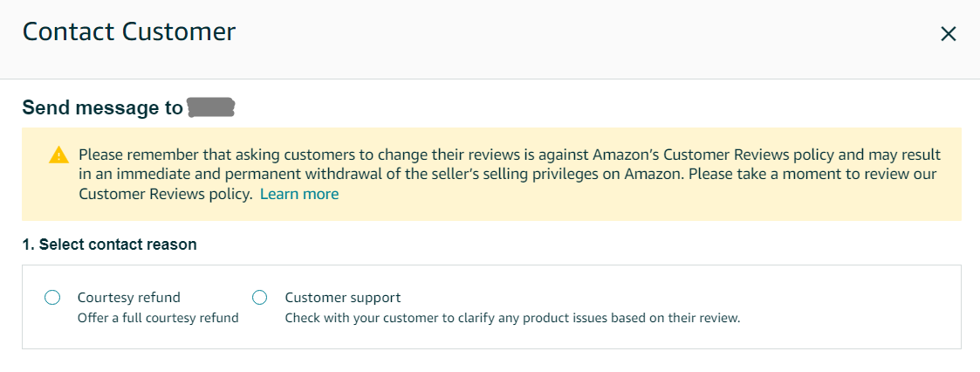Close the Contact Customer dialog
Viewport: 980px width, 372px height.
click(948, 34)
